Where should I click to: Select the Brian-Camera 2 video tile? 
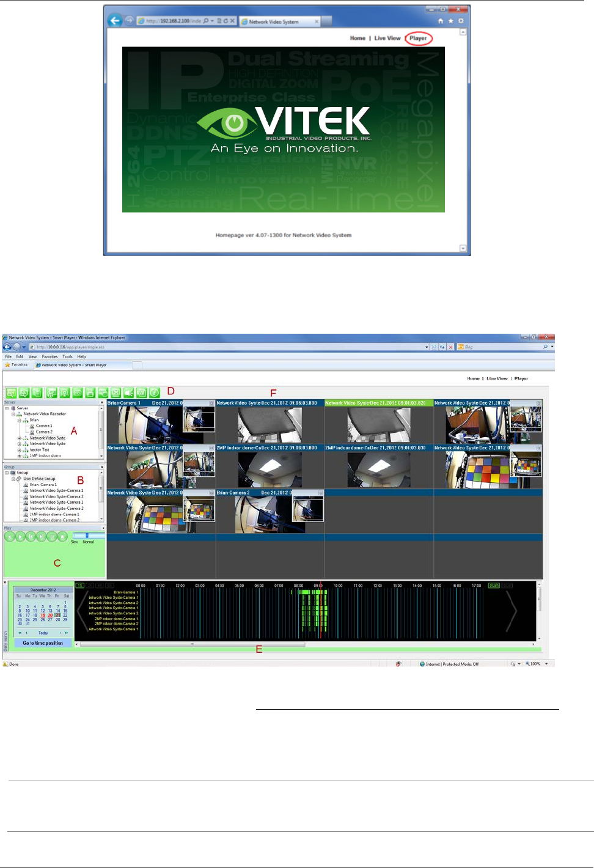coord(270,511)
